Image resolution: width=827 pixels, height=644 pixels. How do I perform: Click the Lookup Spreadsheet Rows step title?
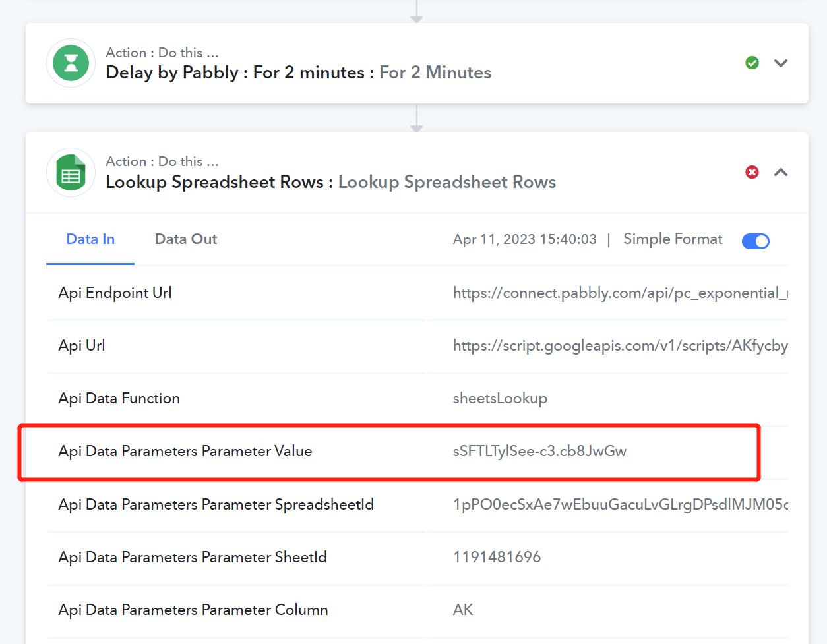tap(331, 182)
